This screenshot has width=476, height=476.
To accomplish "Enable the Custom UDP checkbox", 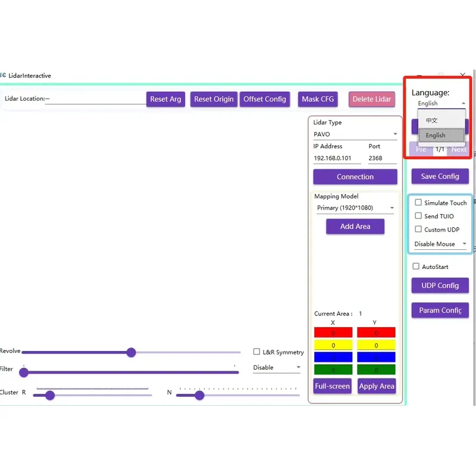I will click(418, 229).
